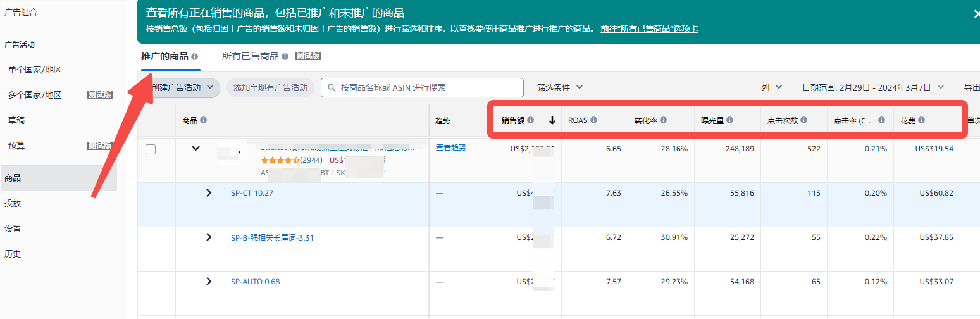Collapse the first product row chevron
This screenshot has width=980, height=319.
195,148
